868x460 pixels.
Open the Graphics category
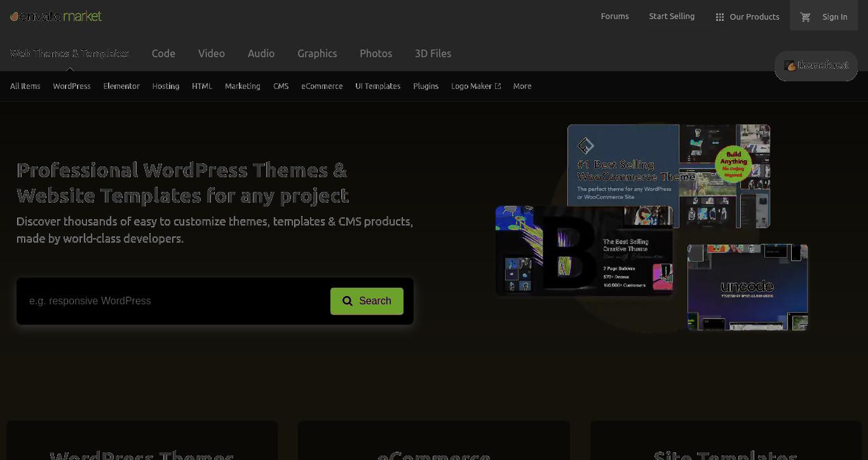[x=317, y=53]
